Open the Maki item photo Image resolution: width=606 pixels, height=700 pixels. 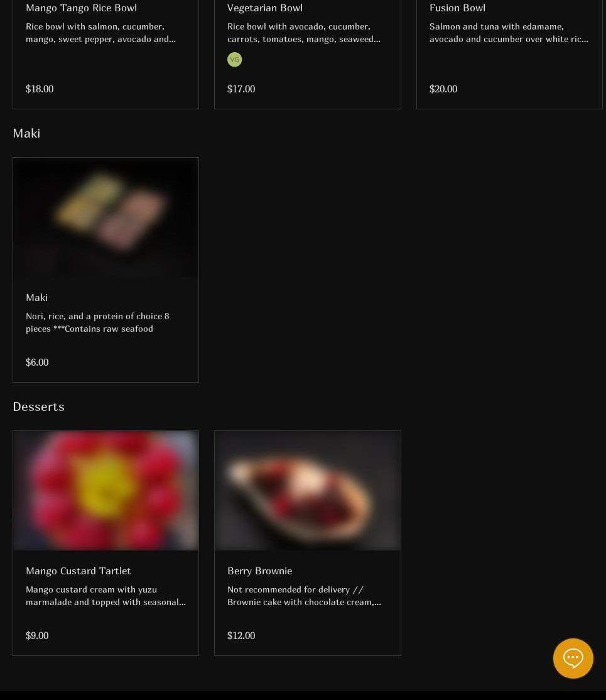[x=106, y=218]
